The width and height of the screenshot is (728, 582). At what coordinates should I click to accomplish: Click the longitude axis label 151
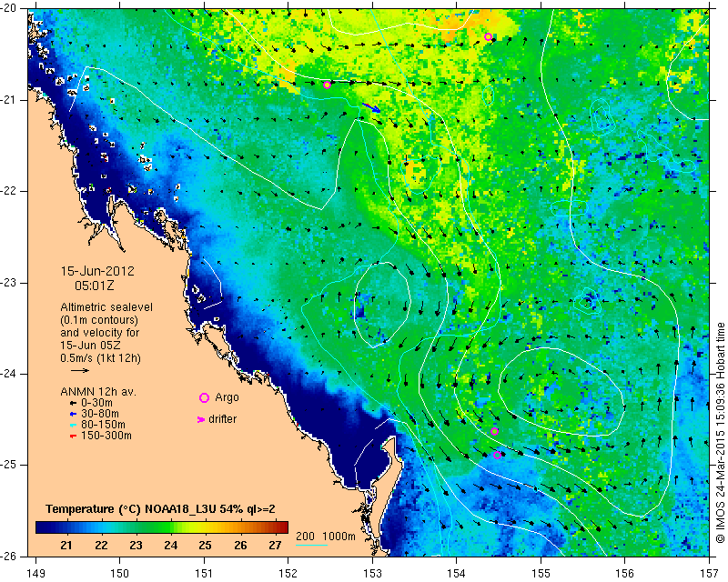click(204, 574)
